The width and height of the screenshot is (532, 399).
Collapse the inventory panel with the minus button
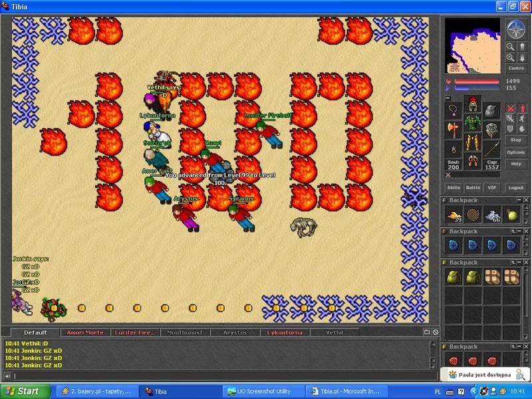pyautogui.click(x=448, y=98)
